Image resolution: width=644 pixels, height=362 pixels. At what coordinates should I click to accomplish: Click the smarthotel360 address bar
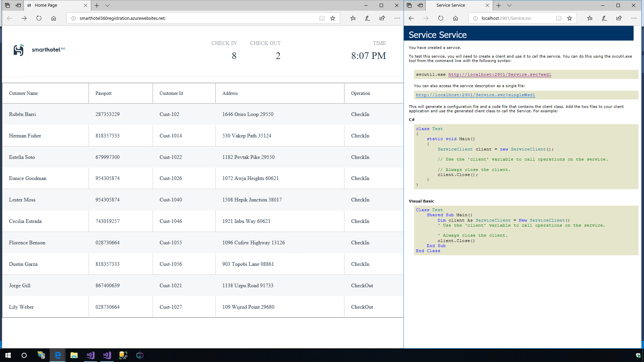click(195, 18)
